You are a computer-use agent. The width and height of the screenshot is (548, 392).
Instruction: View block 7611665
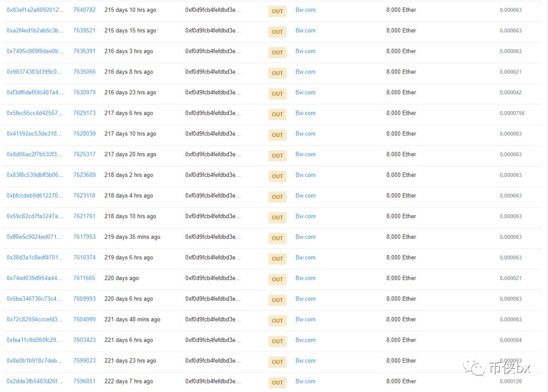pyautogui.click(x=84, y=278)
